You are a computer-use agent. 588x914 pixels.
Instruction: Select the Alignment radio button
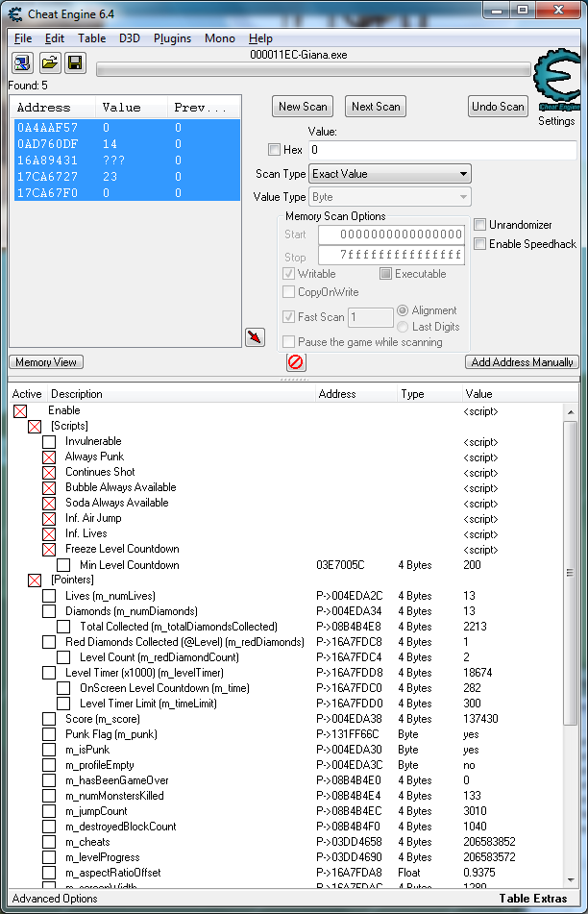(403, 310)
